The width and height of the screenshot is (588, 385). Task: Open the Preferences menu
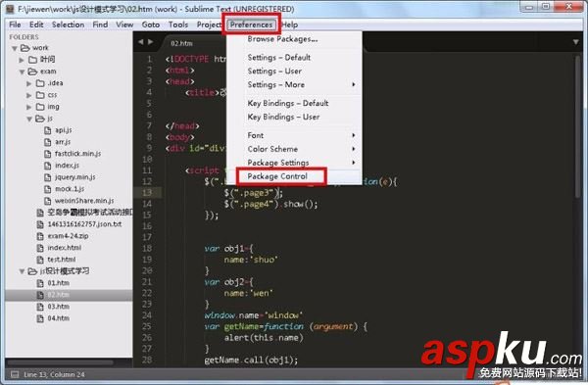[251, 24]
